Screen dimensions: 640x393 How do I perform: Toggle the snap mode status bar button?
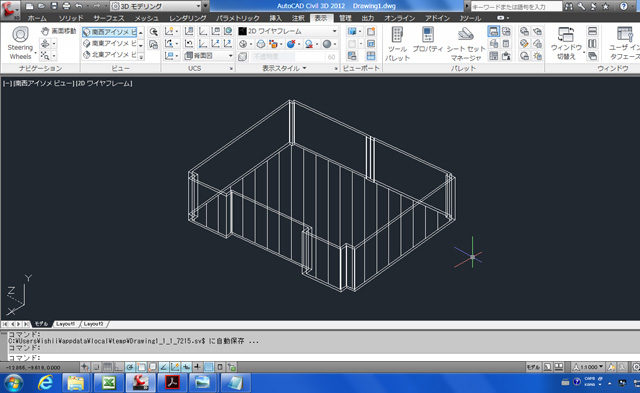96,367
